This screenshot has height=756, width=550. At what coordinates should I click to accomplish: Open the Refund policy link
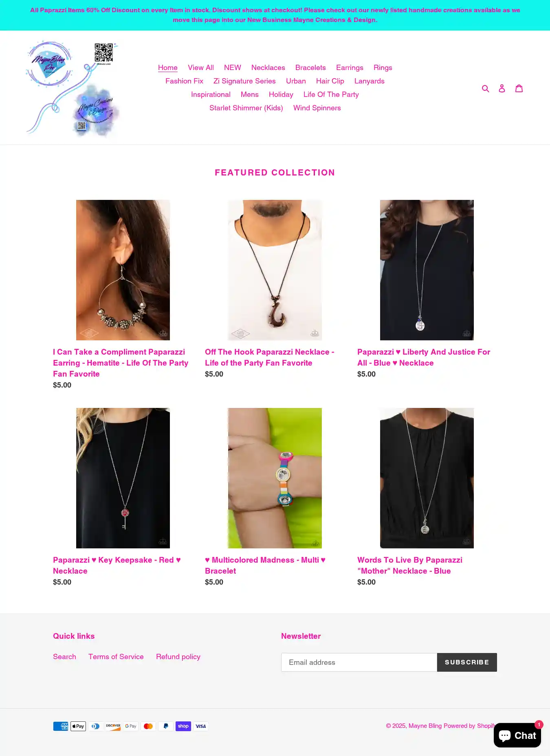point(178,656)
